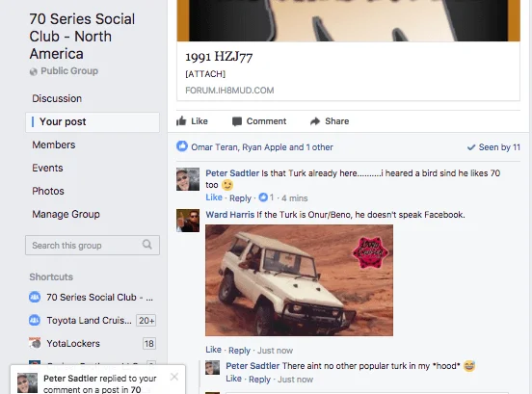Reply to Ward Harris's comment
The height and width of the screenshot is (394, 532).
coord(239,351)
